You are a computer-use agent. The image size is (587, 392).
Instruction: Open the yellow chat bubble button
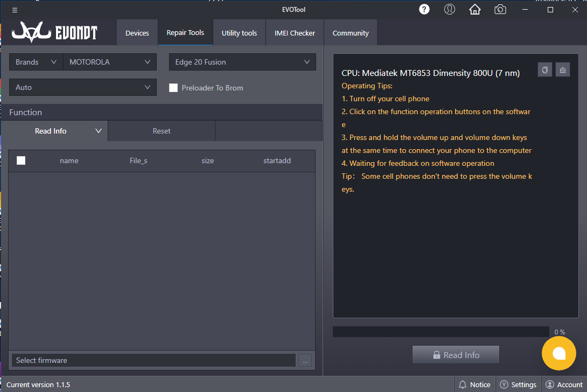[x=559, y=353]
